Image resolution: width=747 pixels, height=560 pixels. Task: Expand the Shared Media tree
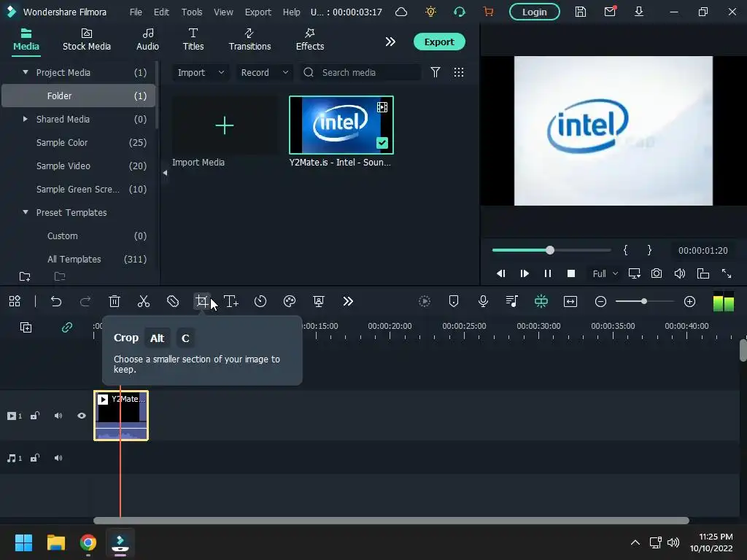(x=26, y=119)
